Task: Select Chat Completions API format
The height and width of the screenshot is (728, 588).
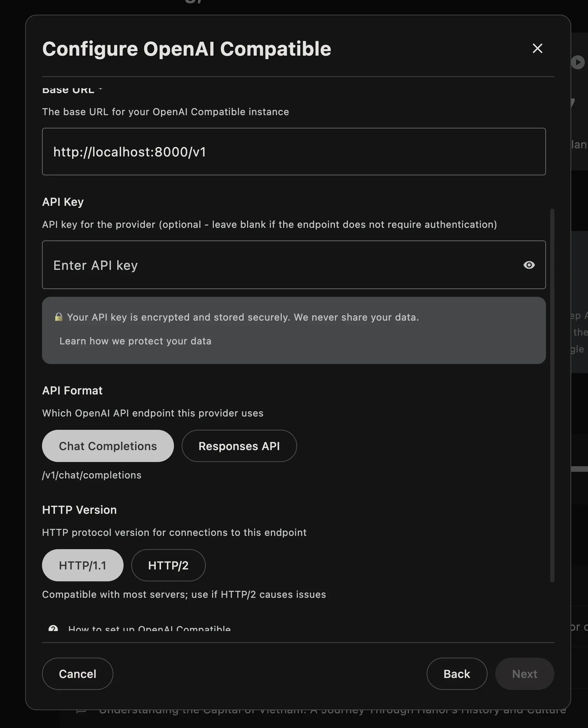Action: 108,446
